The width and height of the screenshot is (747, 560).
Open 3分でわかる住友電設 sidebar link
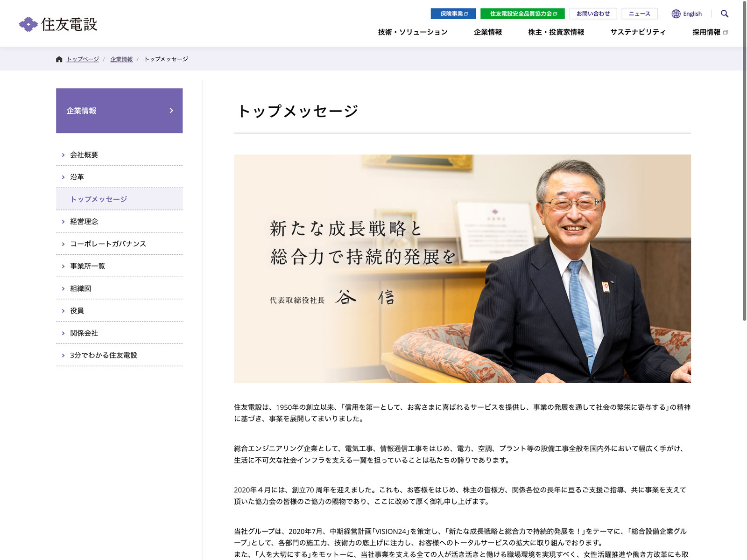pos(104,356)
